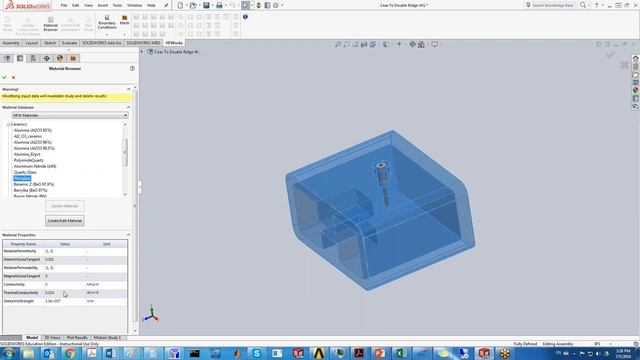Open the Insert menu
Image resolution: width=640 pixels, height=360 pixels.
[102, 5]
